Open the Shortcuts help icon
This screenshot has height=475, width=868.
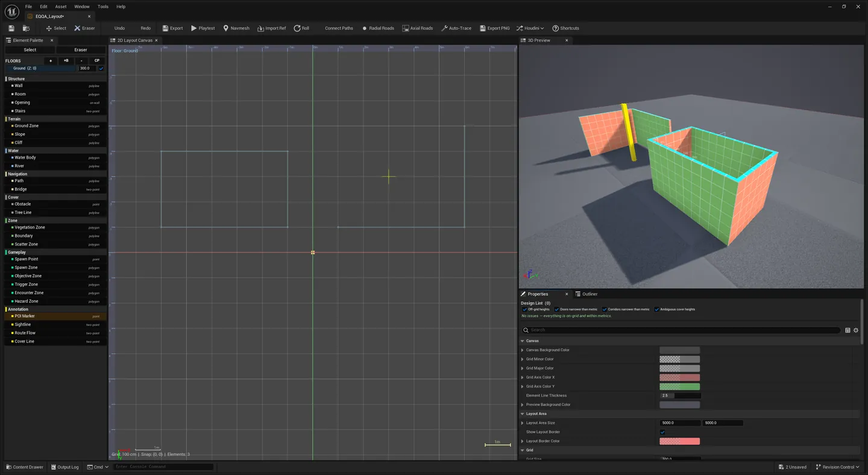coord(555,28)
